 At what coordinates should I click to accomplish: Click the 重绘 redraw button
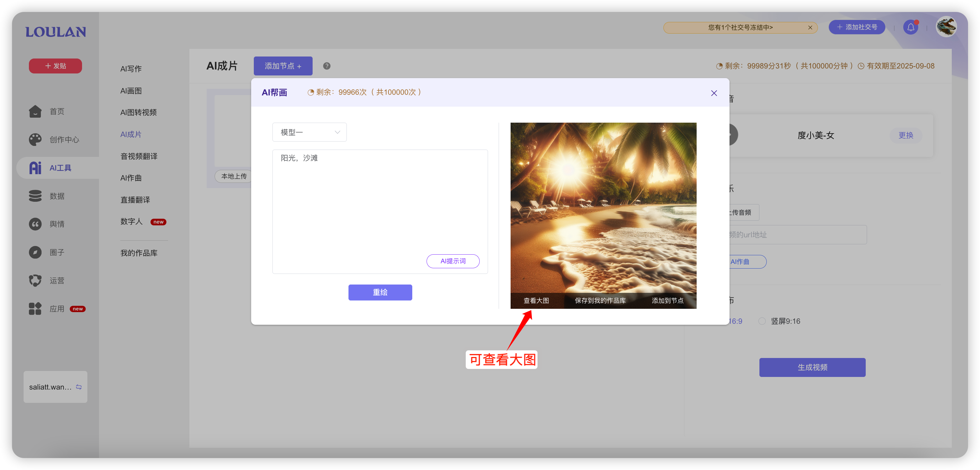pos(380,293)
